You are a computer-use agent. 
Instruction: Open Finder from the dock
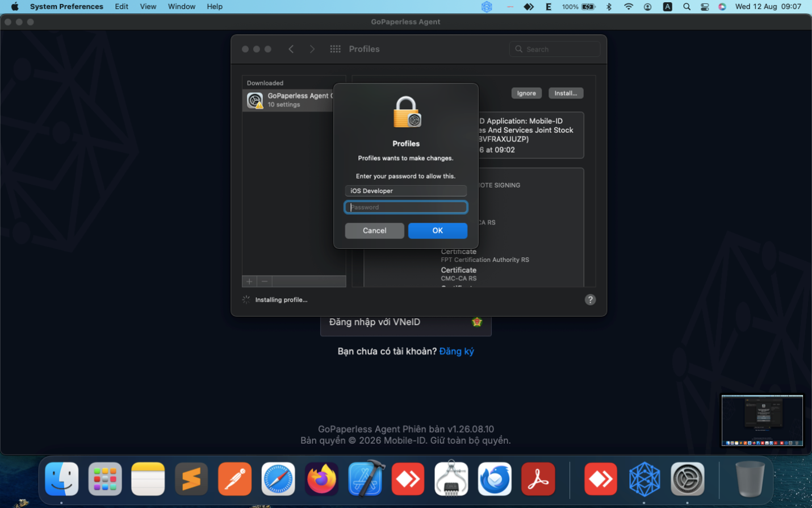(x=62, y=479)
